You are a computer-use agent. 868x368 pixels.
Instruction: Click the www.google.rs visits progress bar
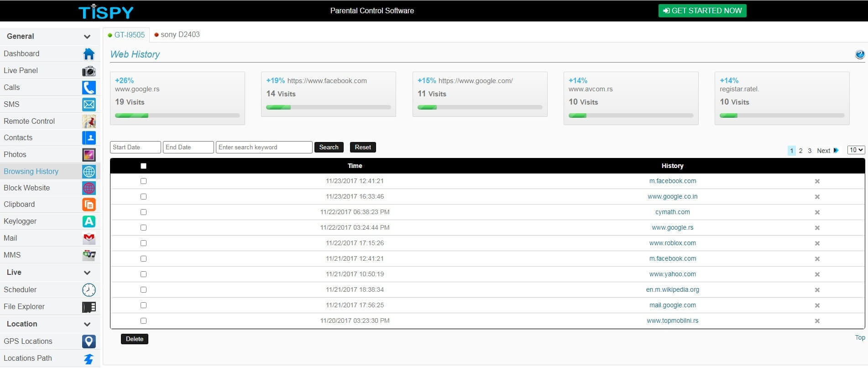(x=177, y=116)
